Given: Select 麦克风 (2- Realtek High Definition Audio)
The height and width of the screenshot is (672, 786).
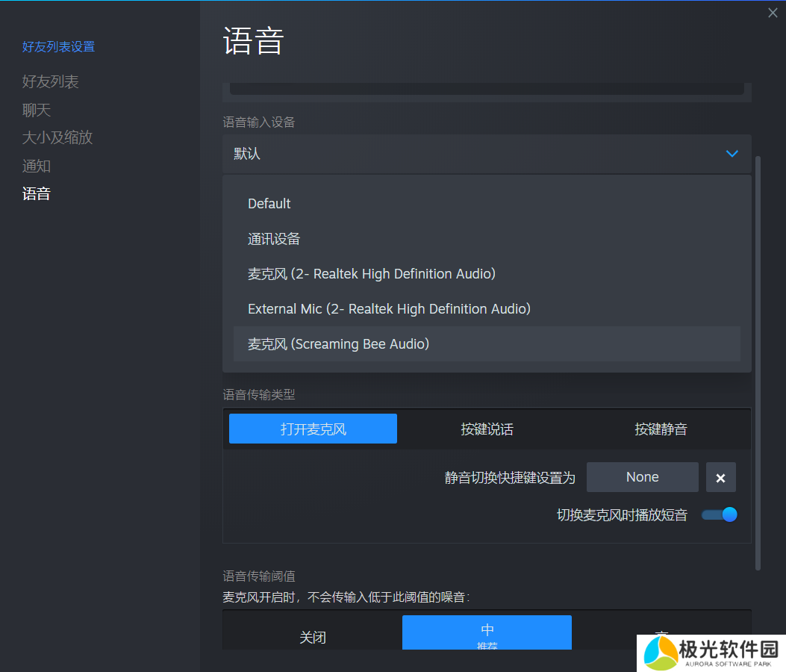Looking at the screenshot, I should tap(487, 274).
